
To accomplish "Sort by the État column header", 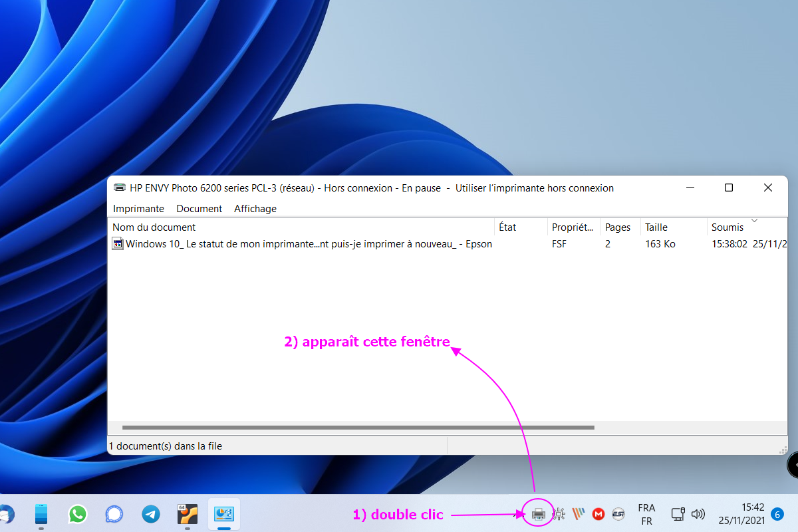I will click(521, 227).
